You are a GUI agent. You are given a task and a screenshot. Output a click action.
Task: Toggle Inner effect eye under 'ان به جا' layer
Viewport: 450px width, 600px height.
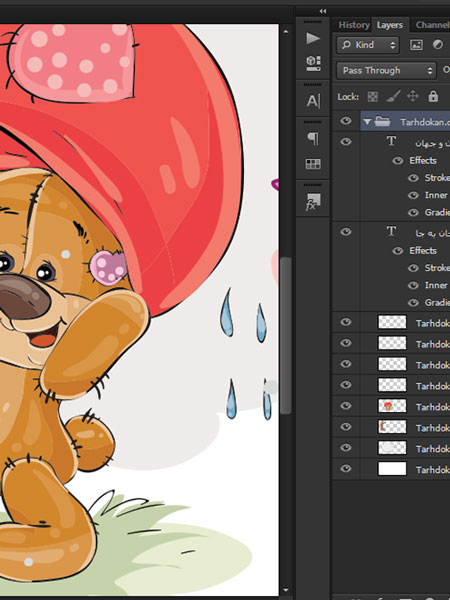413,285
